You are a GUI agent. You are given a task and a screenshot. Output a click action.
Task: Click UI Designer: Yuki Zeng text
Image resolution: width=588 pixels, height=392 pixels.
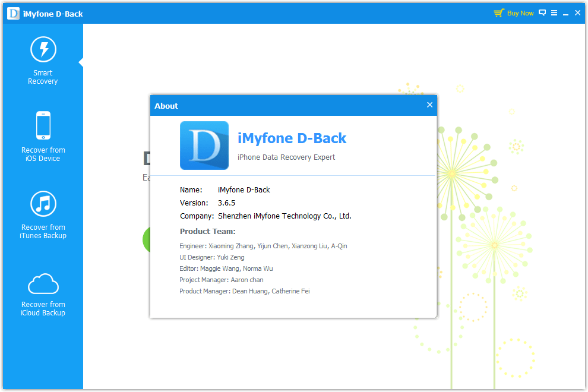(212, 257)
